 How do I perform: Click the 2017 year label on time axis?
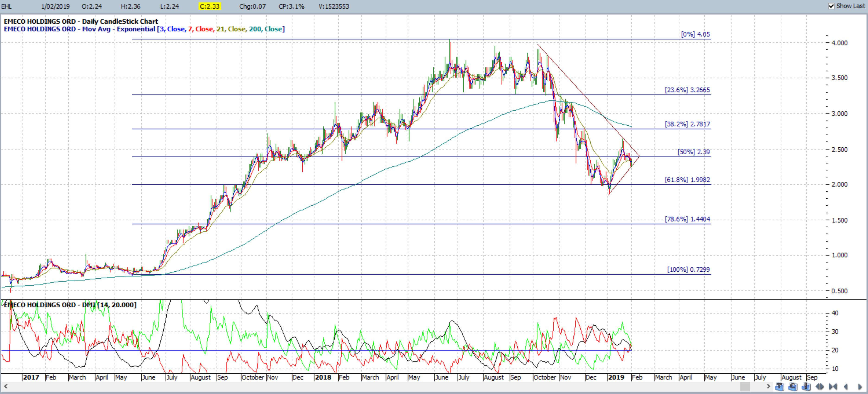(x=31, y=378)
